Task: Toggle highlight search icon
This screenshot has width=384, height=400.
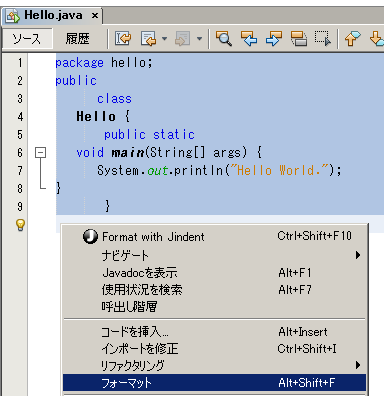Action: click(x=299, y=38)
